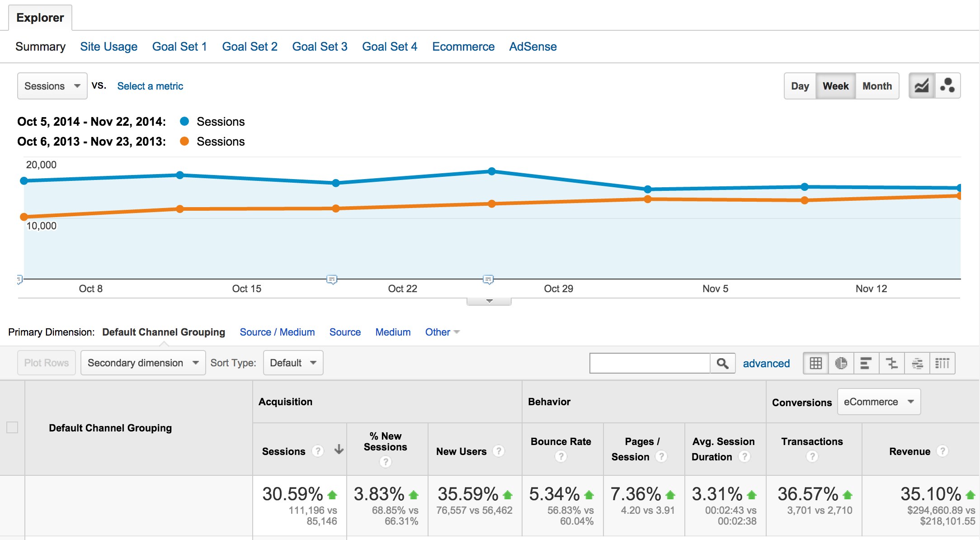Viewport: 980px width, 540px height.
Task: Select the pivot table view icon
Action: pos(942,363)
